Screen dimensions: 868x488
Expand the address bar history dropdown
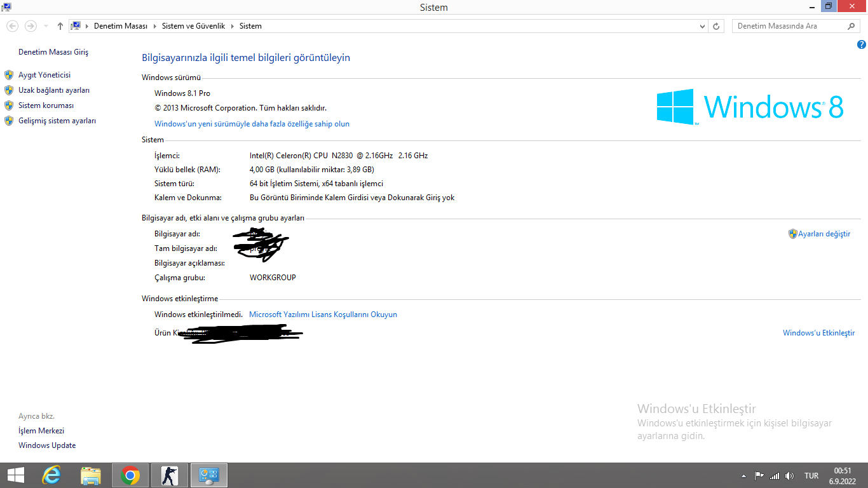pos(702,26)
